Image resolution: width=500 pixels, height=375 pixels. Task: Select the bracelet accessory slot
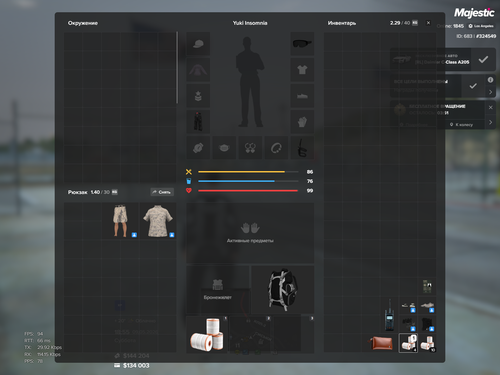(x=276, y=148)
